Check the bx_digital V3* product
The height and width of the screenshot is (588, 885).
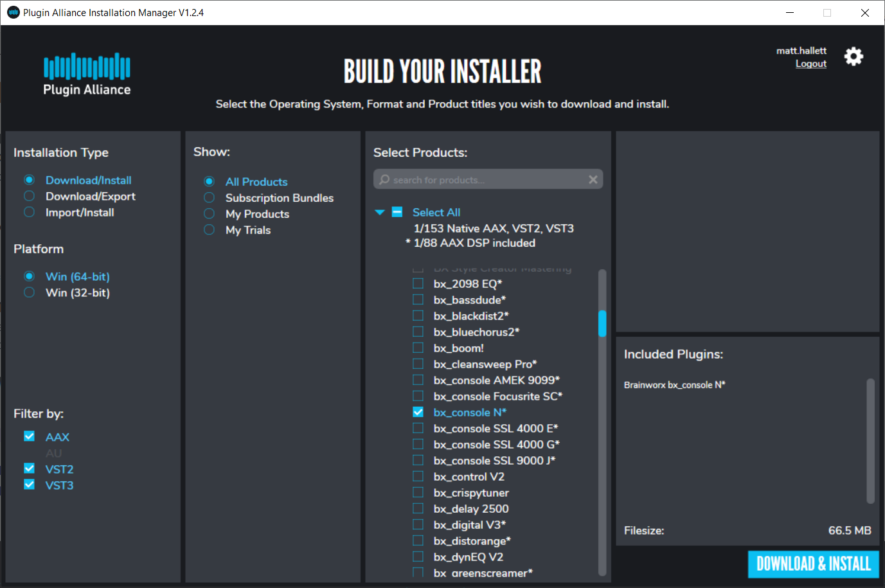[x=418, y=524]
